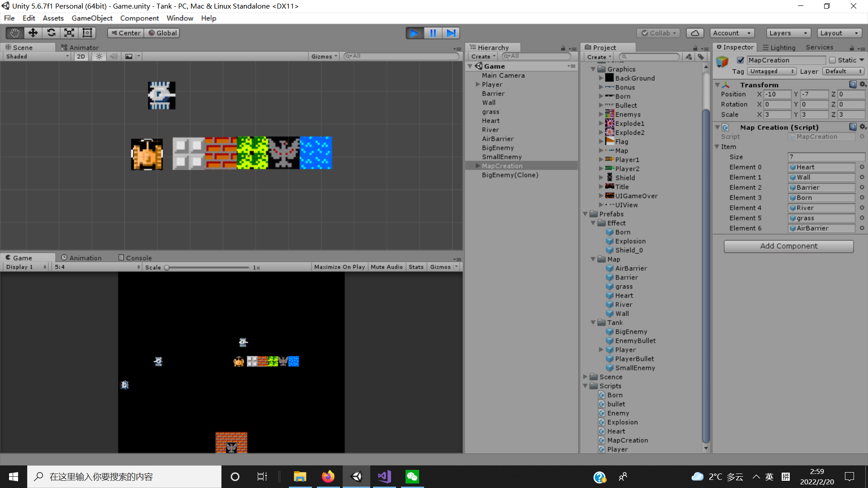
Task: Open File Explorer from taskbar
Action: tap(300, 477)
